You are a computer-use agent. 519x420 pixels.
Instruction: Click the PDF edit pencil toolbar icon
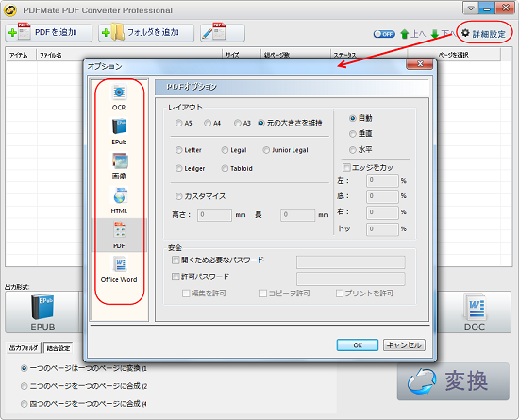(223, 33)
